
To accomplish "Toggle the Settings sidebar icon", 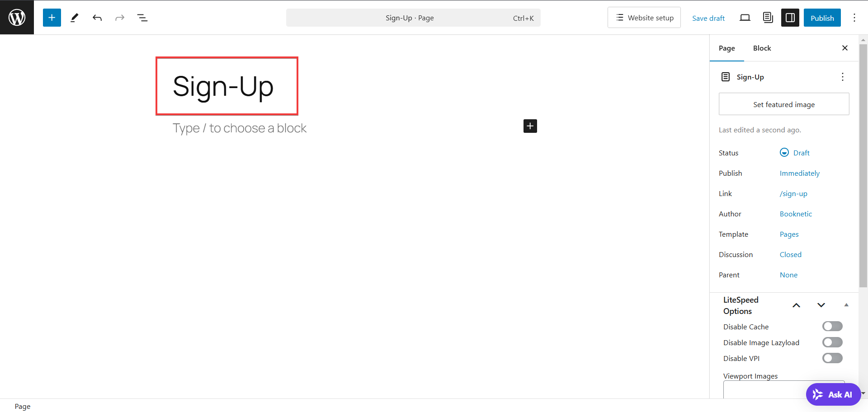I will tap(790, 18).
